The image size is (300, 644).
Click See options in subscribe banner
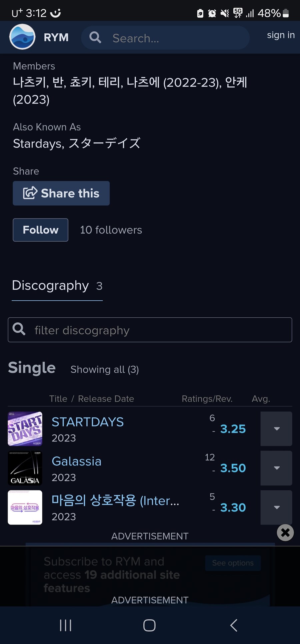point(233,563)
